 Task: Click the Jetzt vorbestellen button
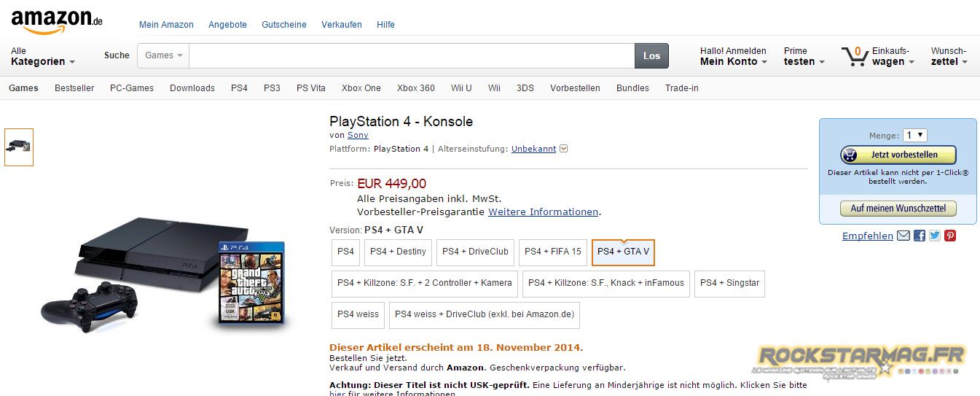tap(898, 155)
